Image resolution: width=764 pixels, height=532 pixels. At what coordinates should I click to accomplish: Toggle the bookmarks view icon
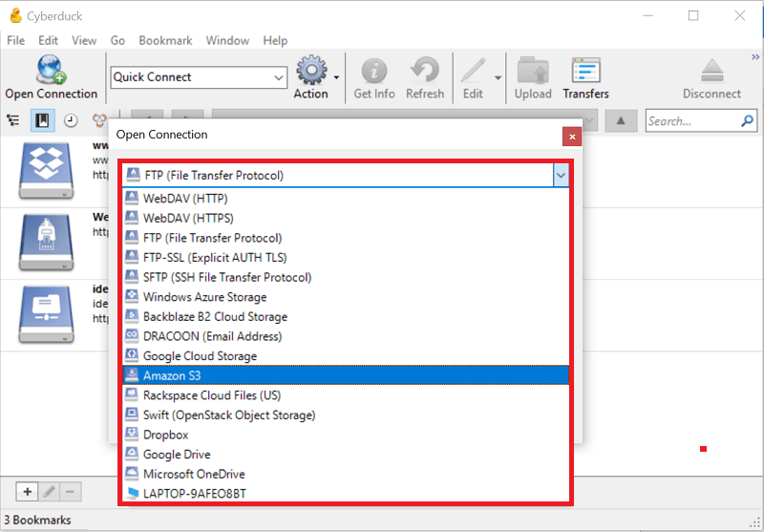pyautogui.click(x=42, y=120)
